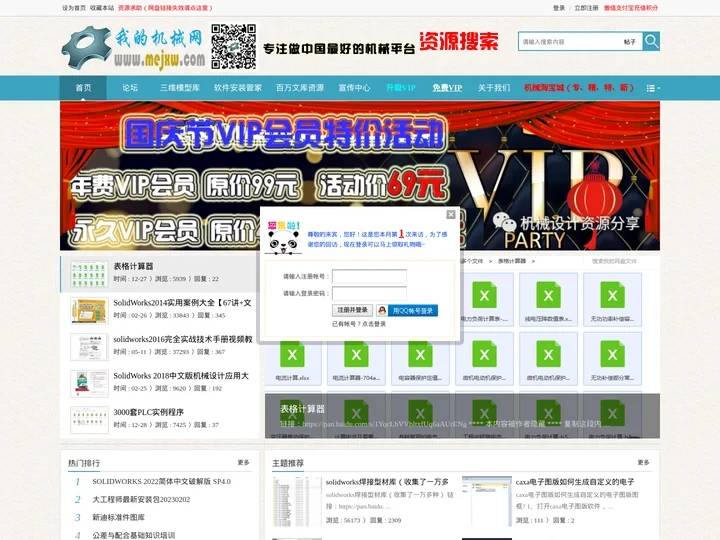Image resolution: width=720 pixels, height=540 pixels.
Task: Open 关于我们 nav item
Action: (x=494, y=88)
